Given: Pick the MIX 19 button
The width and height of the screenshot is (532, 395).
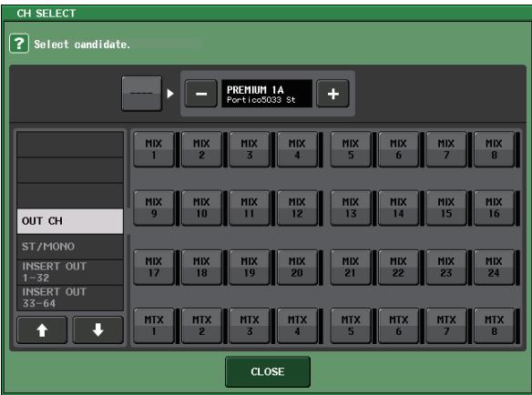Looking at the screenshot, I should (x=250, y=268).
